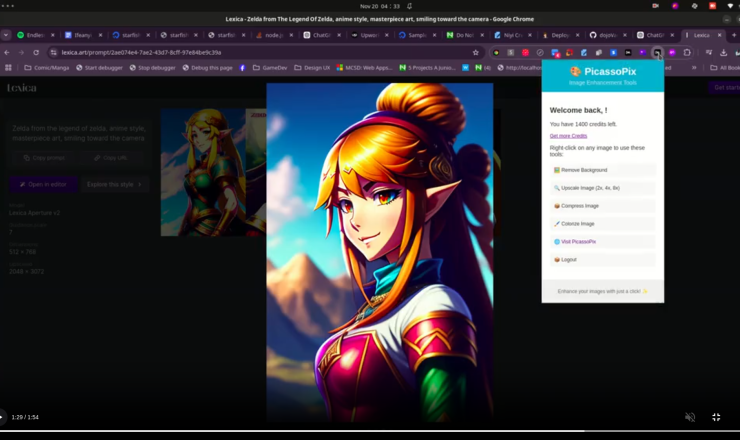Viewport: 740px width, 440px height.
Task: Click the URL address bar
Action: [264, 52]
